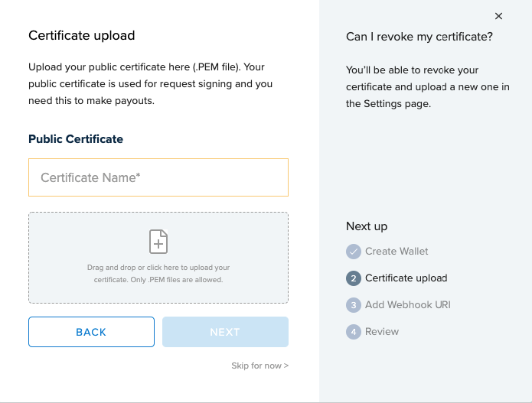Image resolution: width=532 pixels, height=403 pixels.
Task: Go back with the BACK button
Action: (x=91, y=332)
